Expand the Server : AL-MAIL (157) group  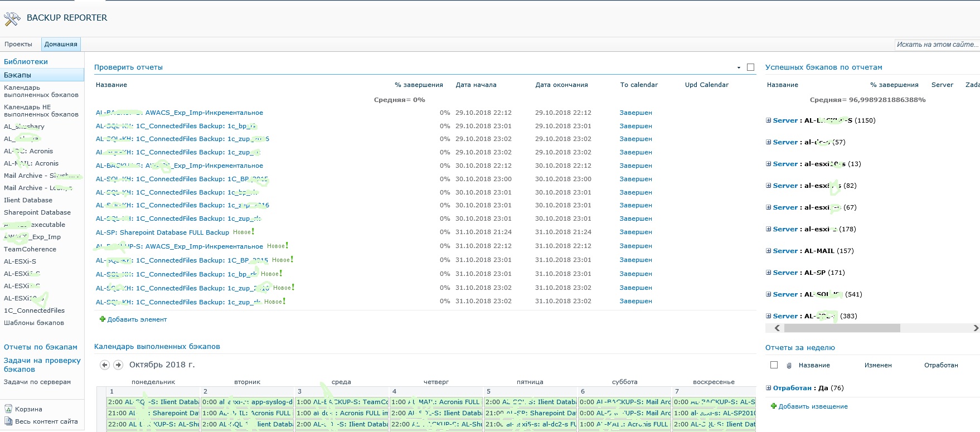tap(769, 251)
